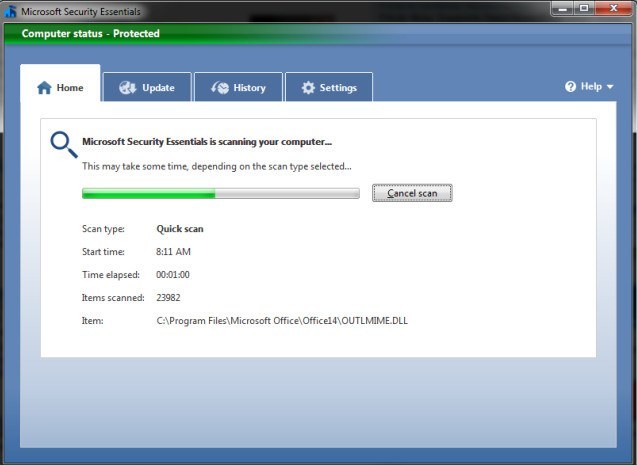Screen dimensions: 637x465
Task: Close the Security Essentials window
Action: coord(613,9)
